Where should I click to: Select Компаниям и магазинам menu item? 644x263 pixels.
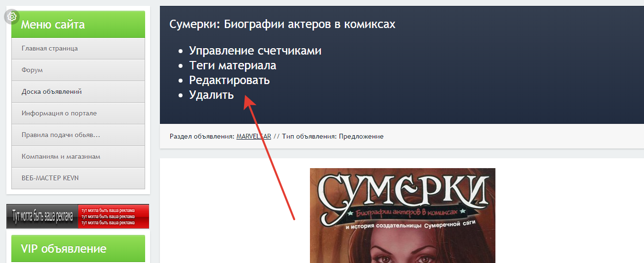pos(78,157)
